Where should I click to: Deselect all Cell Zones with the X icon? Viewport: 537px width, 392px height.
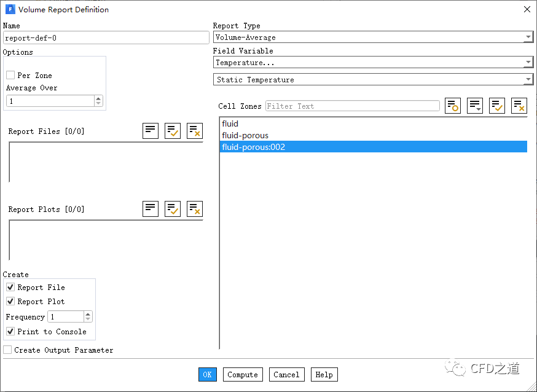(x=519, y=106)
